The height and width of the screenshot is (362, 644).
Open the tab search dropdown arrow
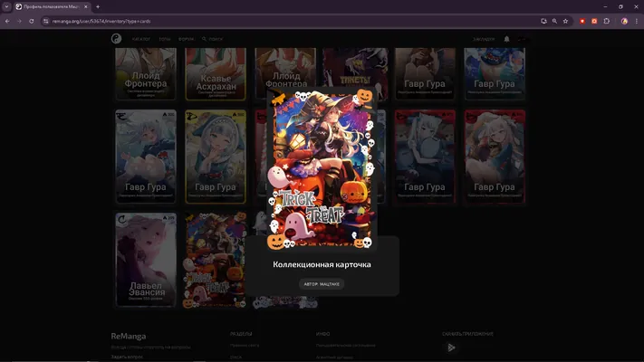click(x=6, y=6)
